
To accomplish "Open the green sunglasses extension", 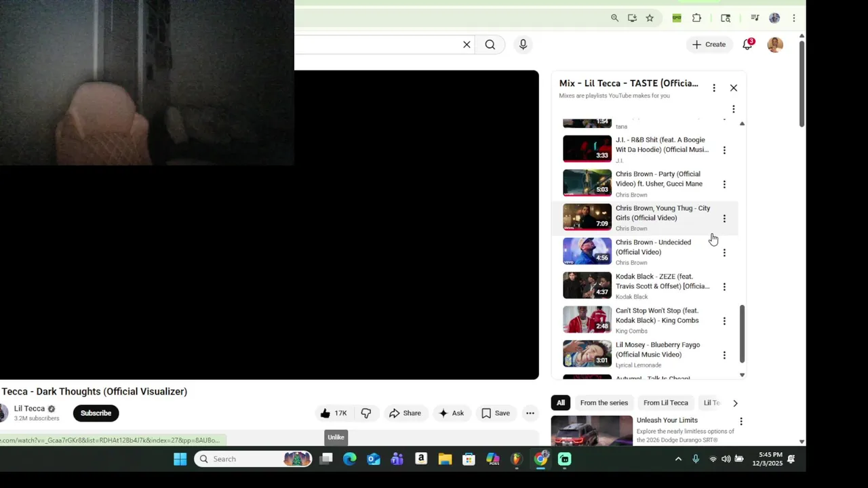I will point(676,18).
